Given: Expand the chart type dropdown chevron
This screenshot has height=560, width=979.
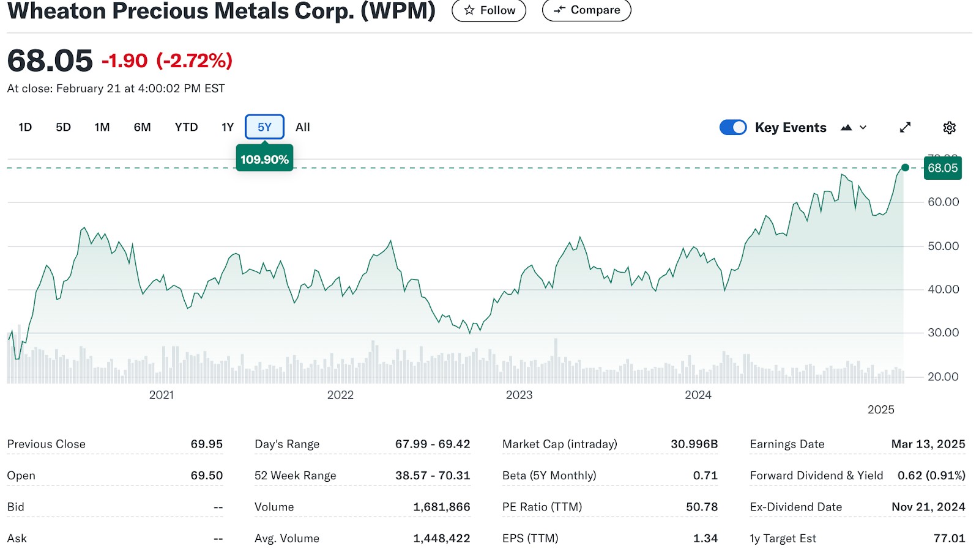Looking at the screenshot, I should point(863,127).
